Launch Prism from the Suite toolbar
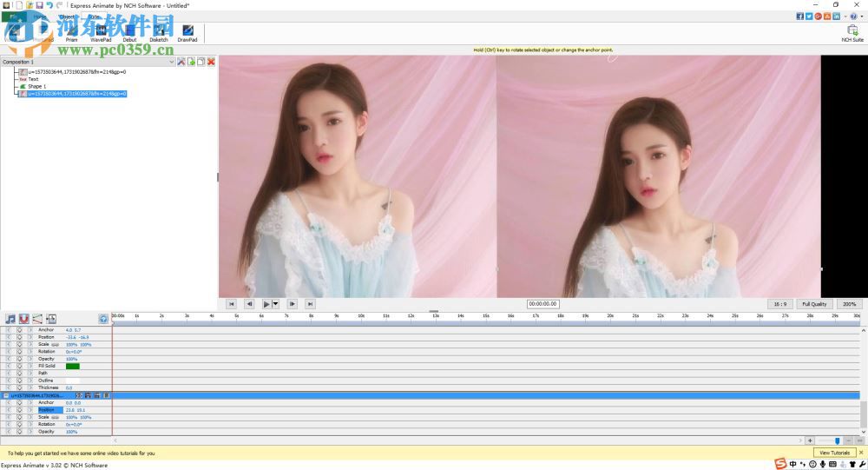Image resolution: width=868 pixels, height=470 pixels. [71, 33]
